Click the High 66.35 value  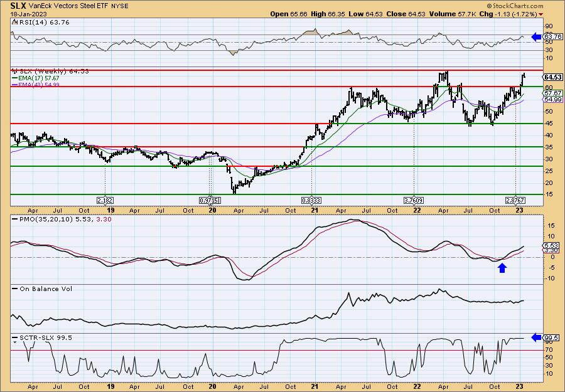tap(328, 14)
